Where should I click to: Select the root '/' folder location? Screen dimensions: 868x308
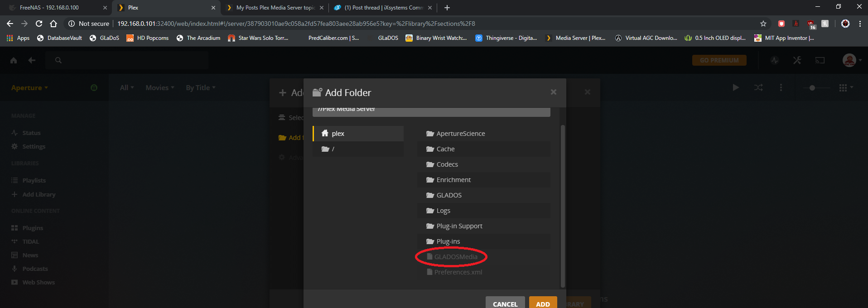click(358, 149)
